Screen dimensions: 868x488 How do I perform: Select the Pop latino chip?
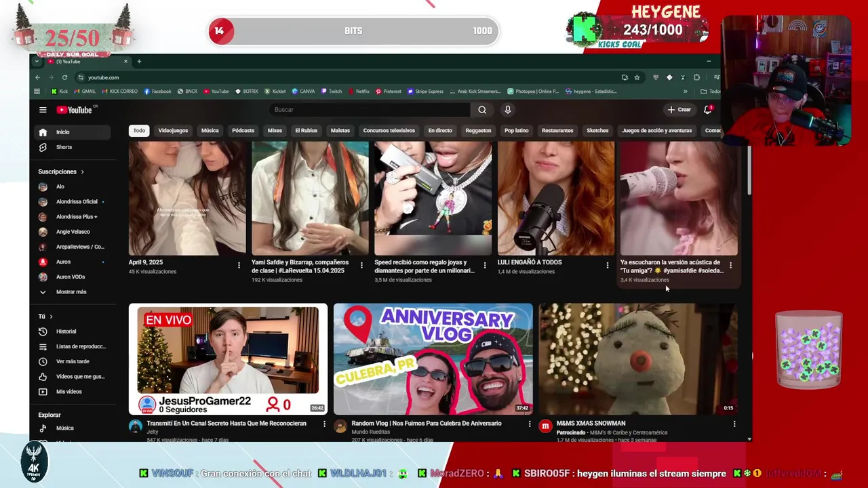click(x=516, y=131)
